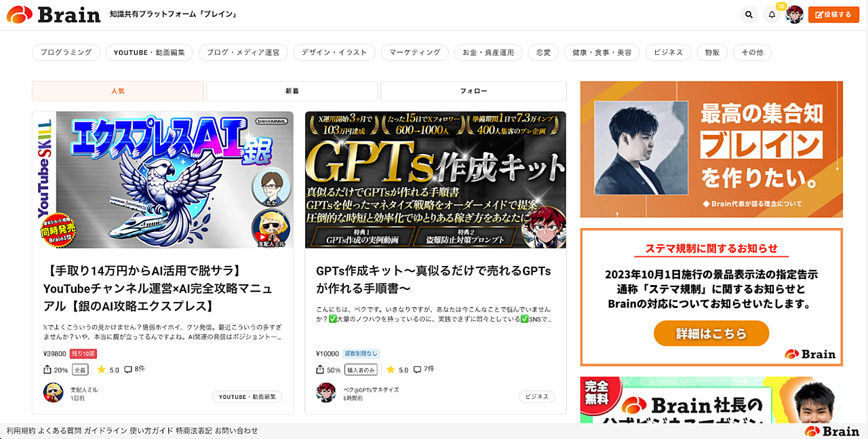868x439 pixels.
Task: Open the 最高の集合知ブレイン banner
Action: (711, 149)
